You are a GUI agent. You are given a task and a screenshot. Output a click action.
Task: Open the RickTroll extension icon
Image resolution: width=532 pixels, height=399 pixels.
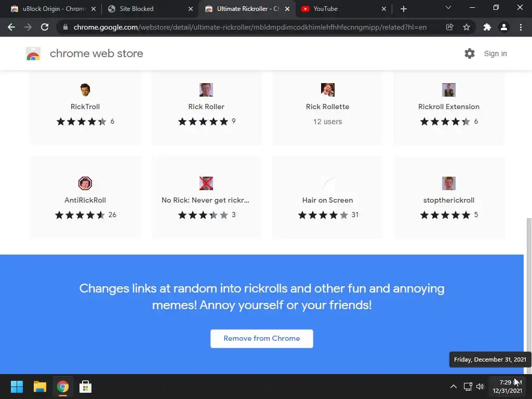click(85, 90)
